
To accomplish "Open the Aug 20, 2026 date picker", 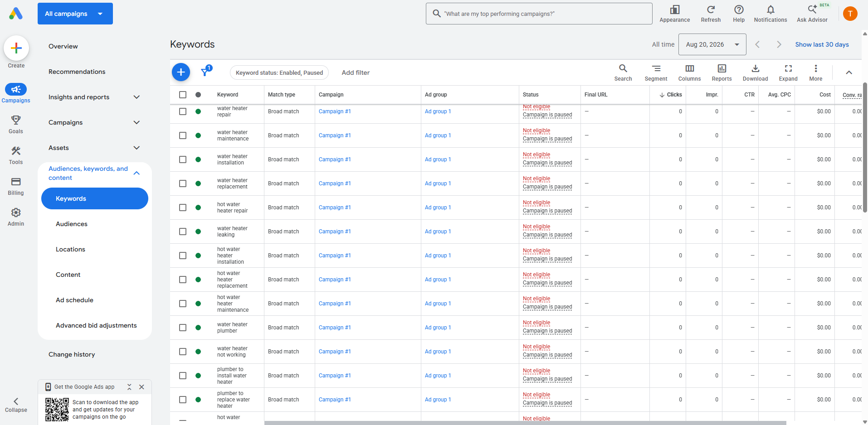I will coord(712,44).
